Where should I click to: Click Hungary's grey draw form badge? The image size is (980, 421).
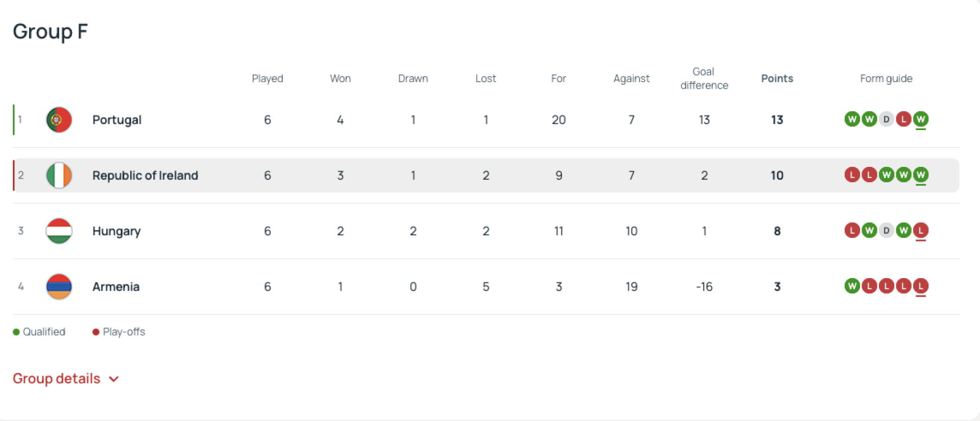pyautogui.click(x=887, y=231)
